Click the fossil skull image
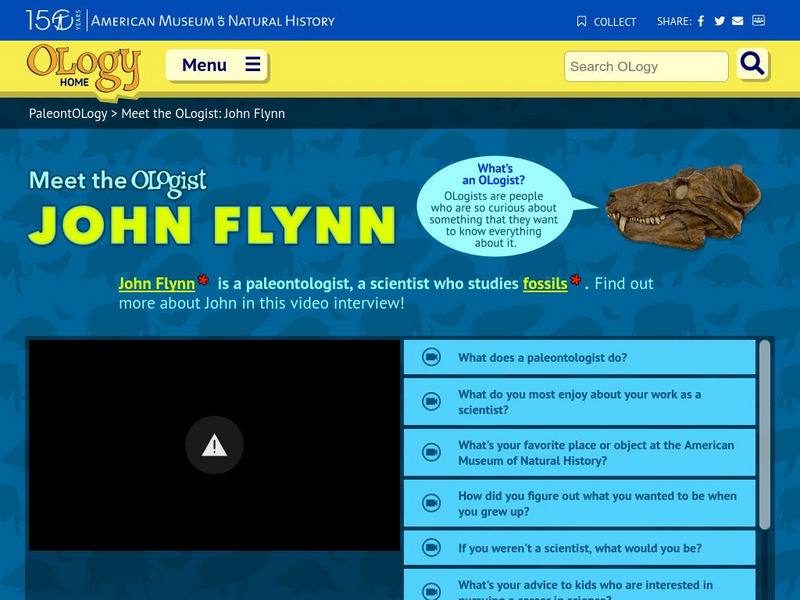800x600 pixels. (x=683, y=207)
